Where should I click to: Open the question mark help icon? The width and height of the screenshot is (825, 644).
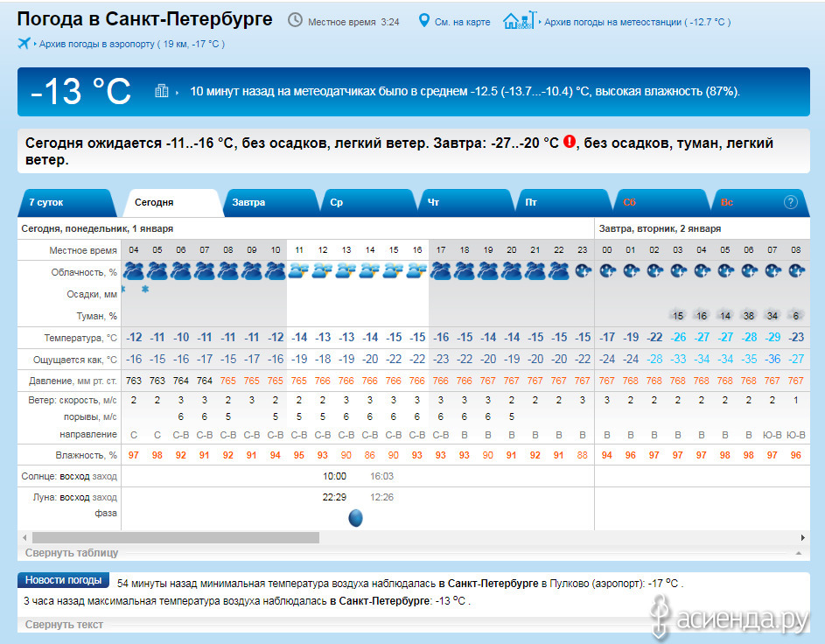point(790,202)
